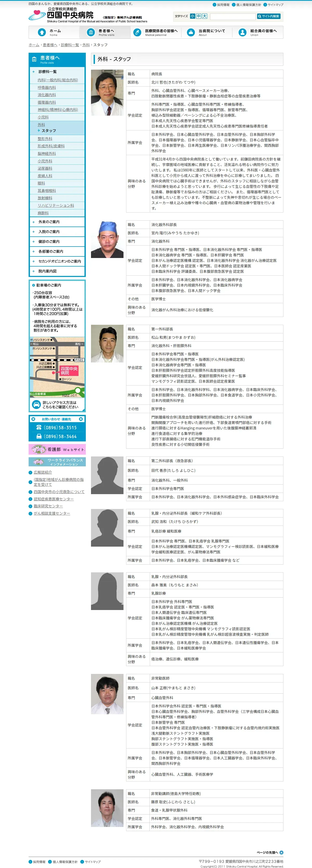Open がん相談支援センター link
Screen dimensions: 312x868
(52, 514)
